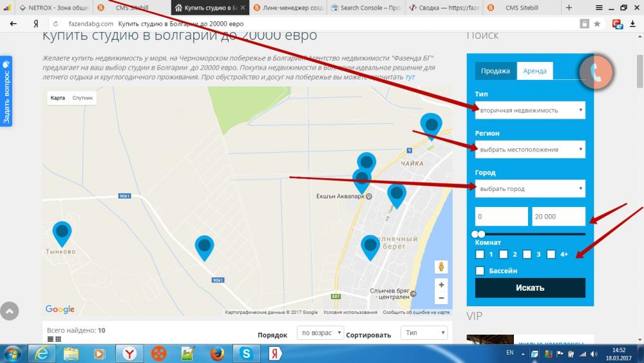Click 'Сообщить об ошибке на карте' link
This screenshot has height=363, width=644.
[x=416, y=313]
